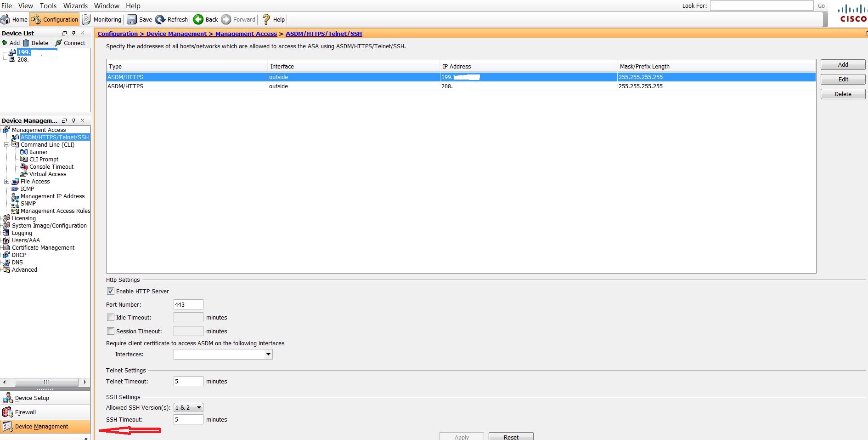The image size is (868, 440).
Task: Click the Save floppy disk icon
Action: click(132, 19)
